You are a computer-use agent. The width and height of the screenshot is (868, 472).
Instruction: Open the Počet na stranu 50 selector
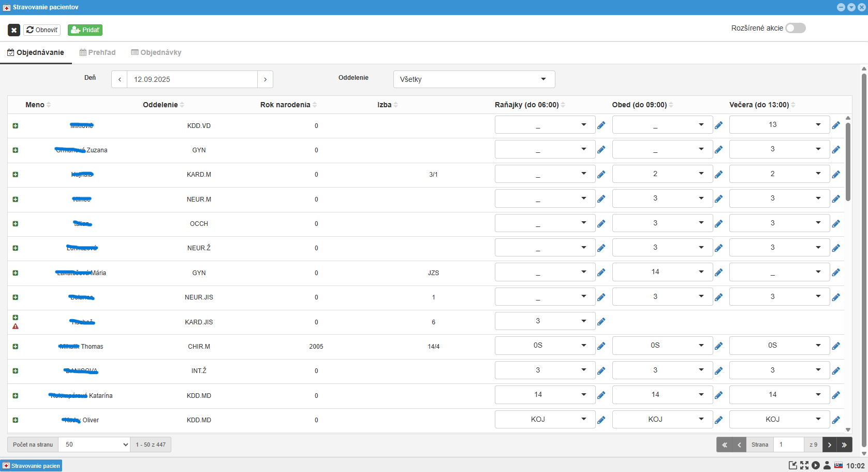[x=94, y=445]
